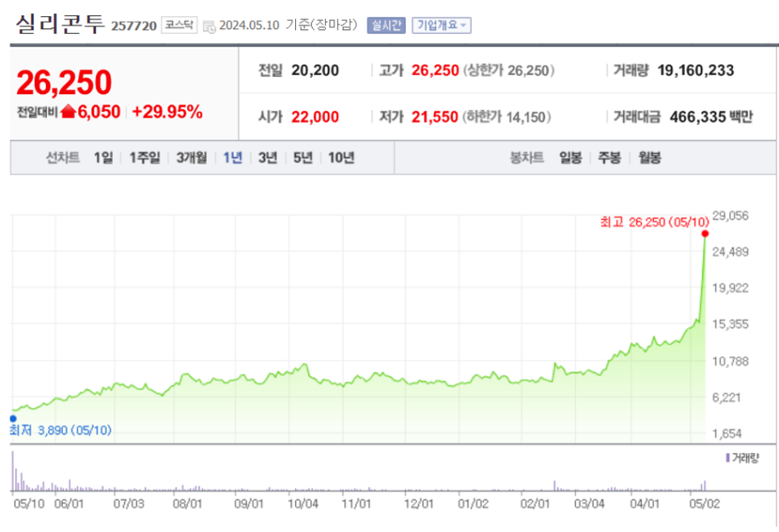Click the stock code 257720
This screenshot has width=779, height=532.
(134, 26)
